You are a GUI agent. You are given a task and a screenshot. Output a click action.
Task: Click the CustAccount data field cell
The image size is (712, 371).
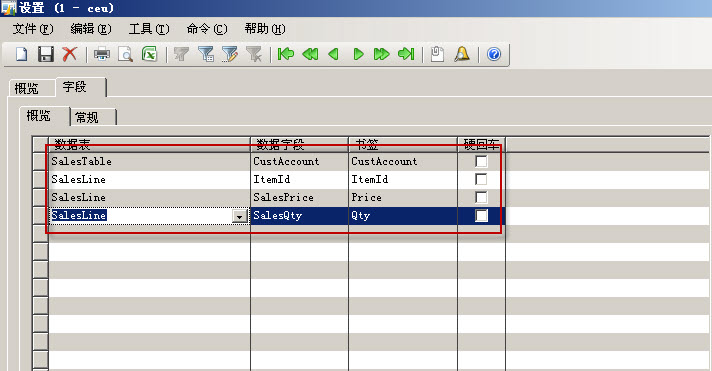[x=299, y=161]
